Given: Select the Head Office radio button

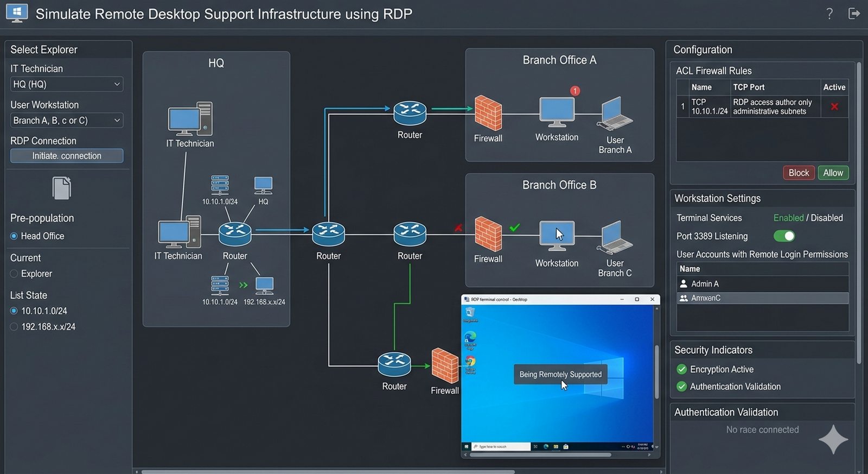Looking at the screenshot, I should pos(14,236).
